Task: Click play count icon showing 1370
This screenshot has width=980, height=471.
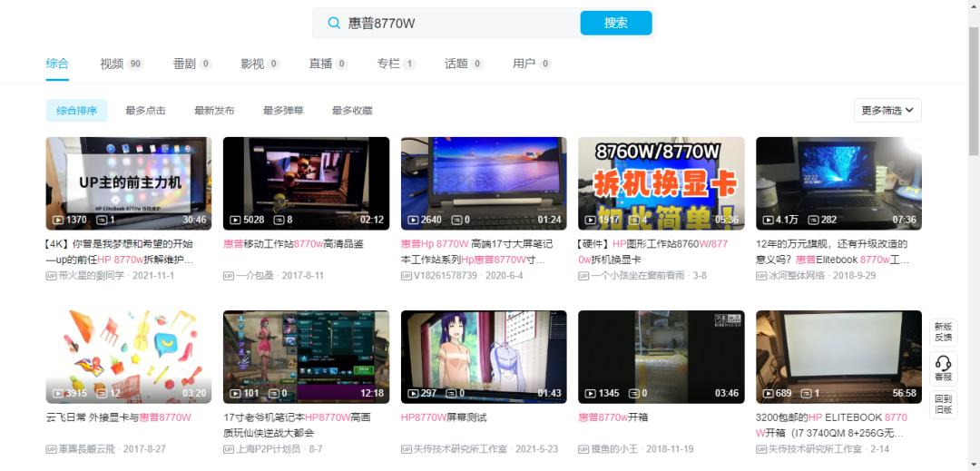Action: [x=57, y=220]
